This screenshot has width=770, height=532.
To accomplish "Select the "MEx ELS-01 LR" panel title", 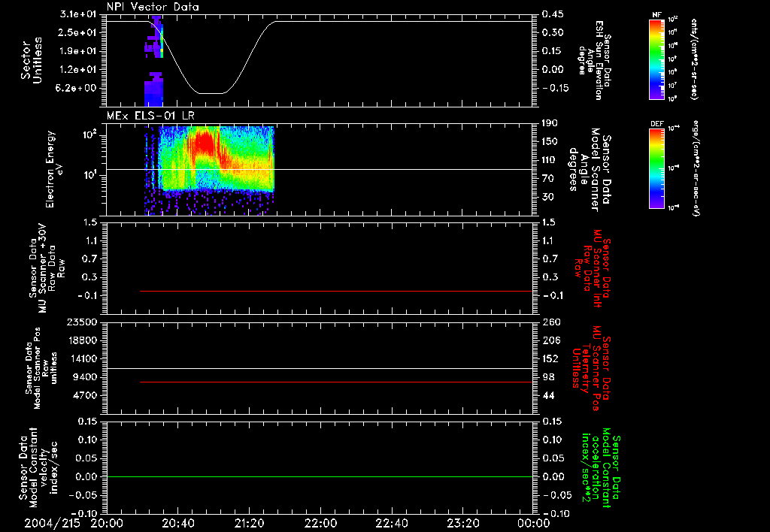I will [x=150, y=116].
